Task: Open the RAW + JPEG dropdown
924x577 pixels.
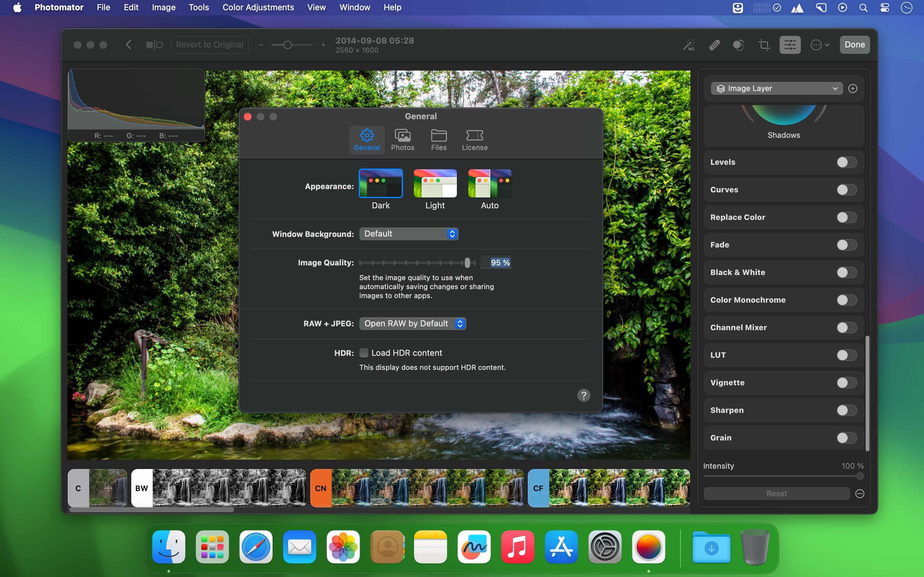Action: (412, 324)
